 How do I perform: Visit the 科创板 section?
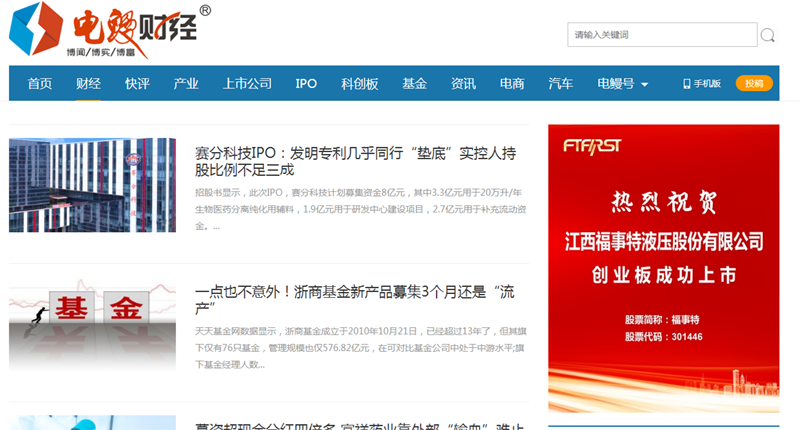pyautogui.click(x=360, y=84)
